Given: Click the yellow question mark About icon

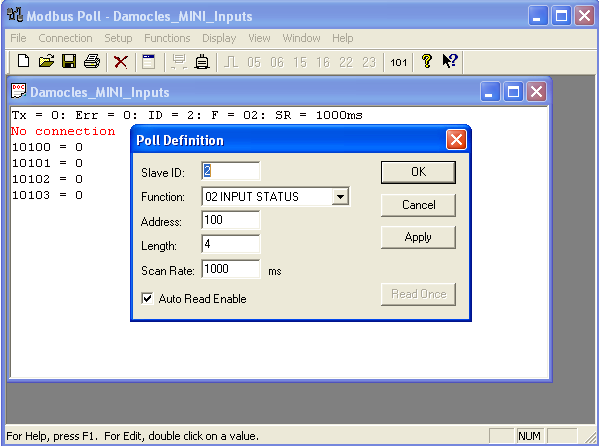Looking at the screenshot, I should coord(427,61).
